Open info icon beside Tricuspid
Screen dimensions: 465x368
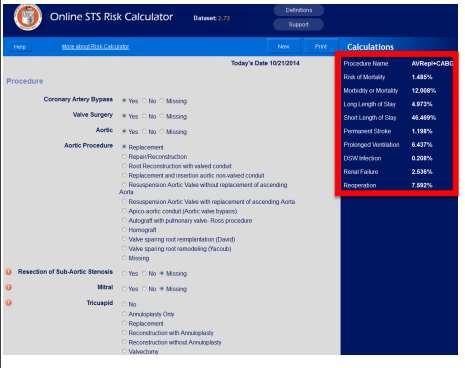(x=9, y=303)
